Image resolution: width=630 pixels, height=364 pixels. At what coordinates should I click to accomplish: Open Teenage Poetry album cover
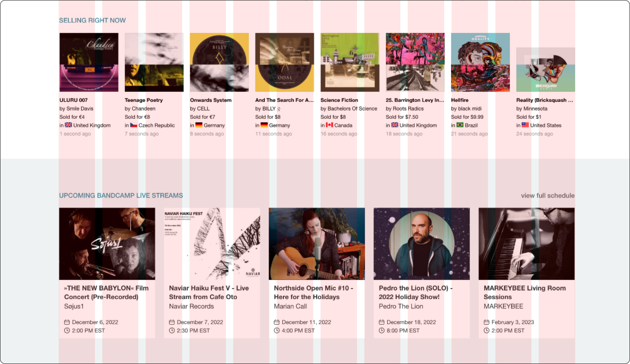pos(154,62)
